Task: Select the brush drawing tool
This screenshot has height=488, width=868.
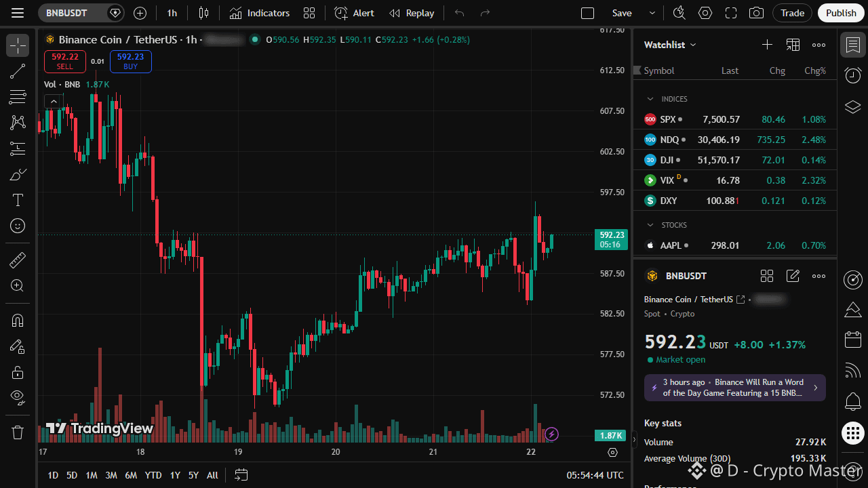Action: tap(18, 174)
